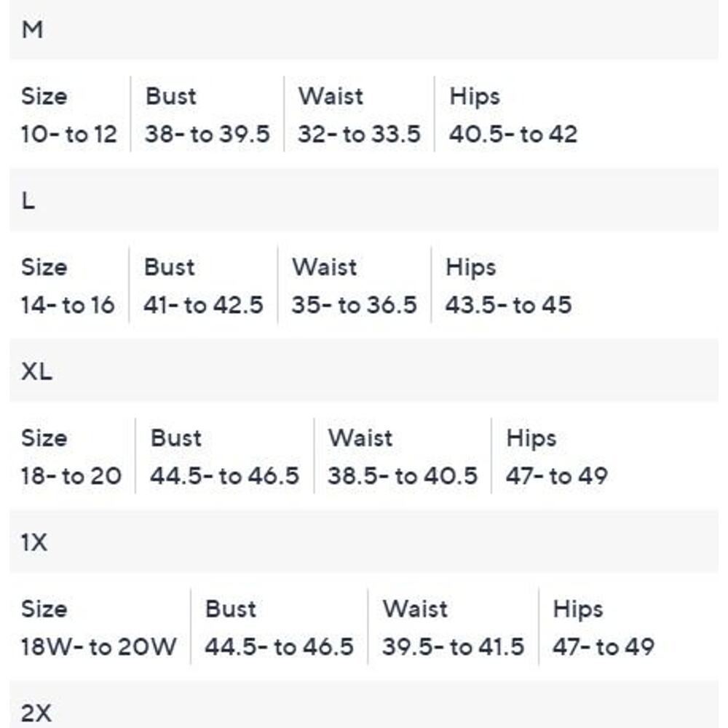Viewport: 728px width, 728px height.
Task: Select the L size header row
Action: point(363,200)
